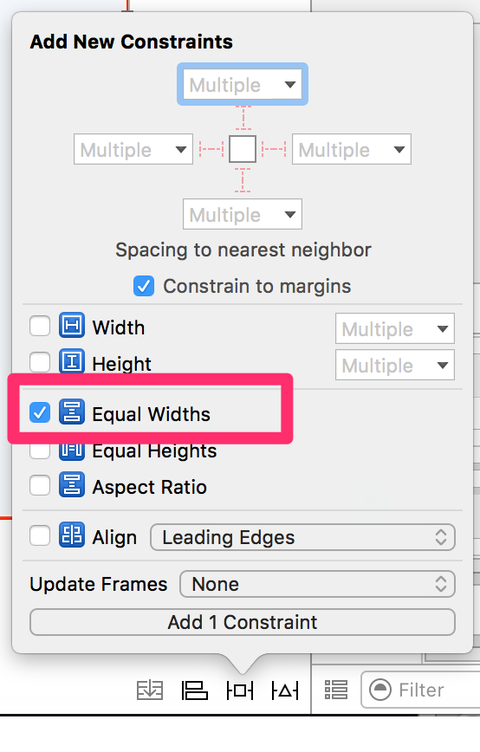Click the Add New Constraints pin icon
Viewport: 480px width, 752px height.
[240, 691]
